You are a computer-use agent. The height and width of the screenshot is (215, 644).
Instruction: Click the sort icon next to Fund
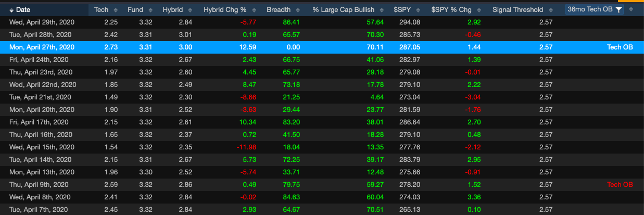click(x=150, y=10)
